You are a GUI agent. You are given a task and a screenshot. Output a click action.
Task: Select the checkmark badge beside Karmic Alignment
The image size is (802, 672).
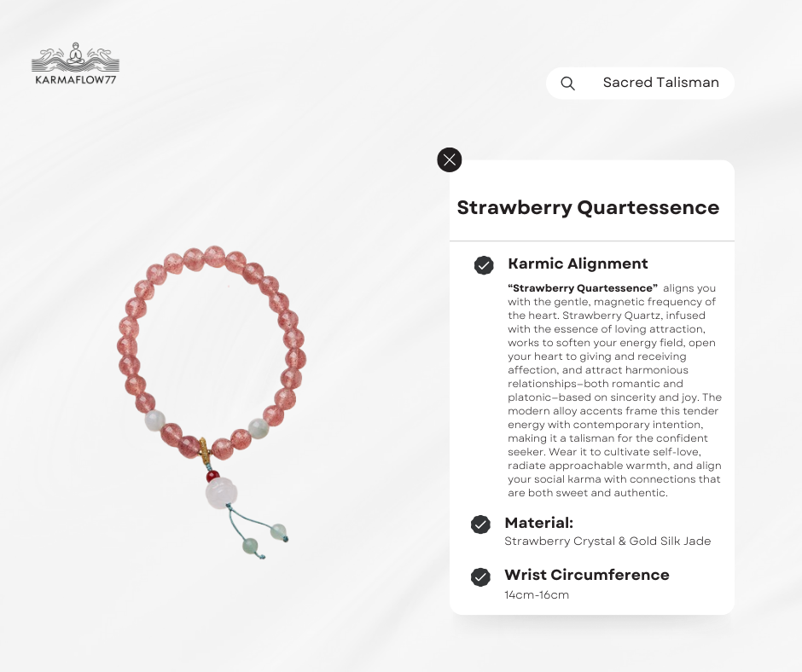pos(483,264)
